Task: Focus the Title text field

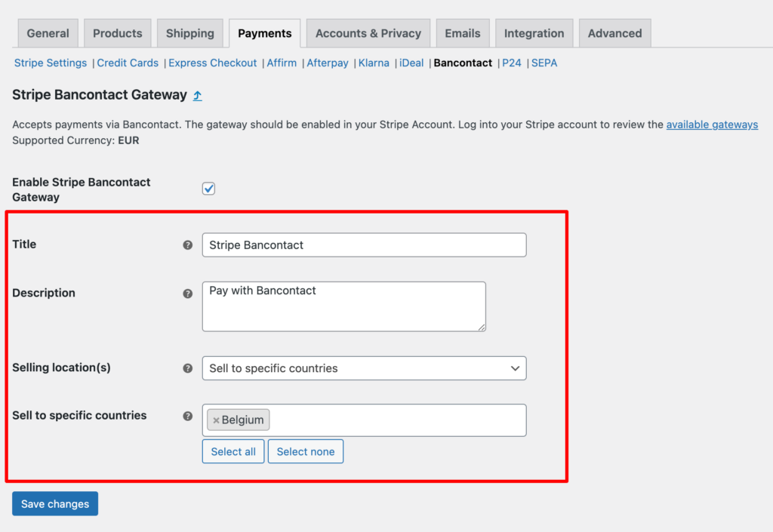Action: click(x=365, y=244)
